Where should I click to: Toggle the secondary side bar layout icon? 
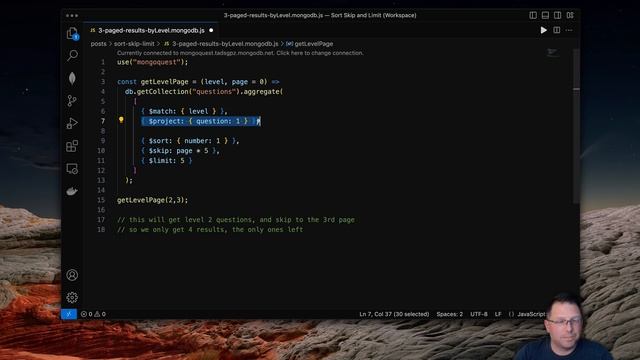pyautogui.click(x=558, y=15)
